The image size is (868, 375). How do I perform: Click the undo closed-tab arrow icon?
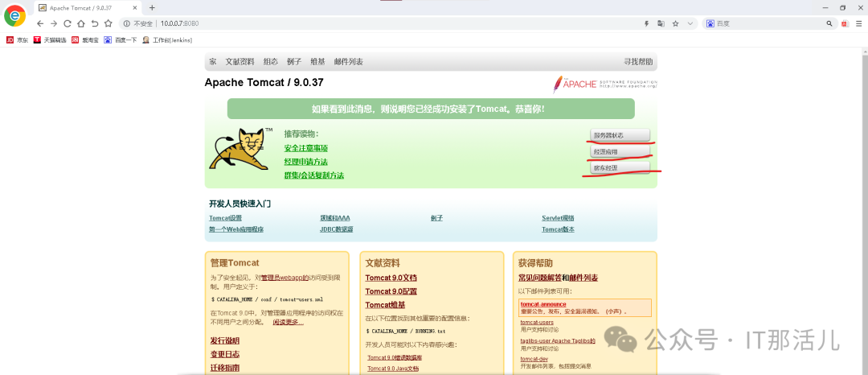coord(95,24)
